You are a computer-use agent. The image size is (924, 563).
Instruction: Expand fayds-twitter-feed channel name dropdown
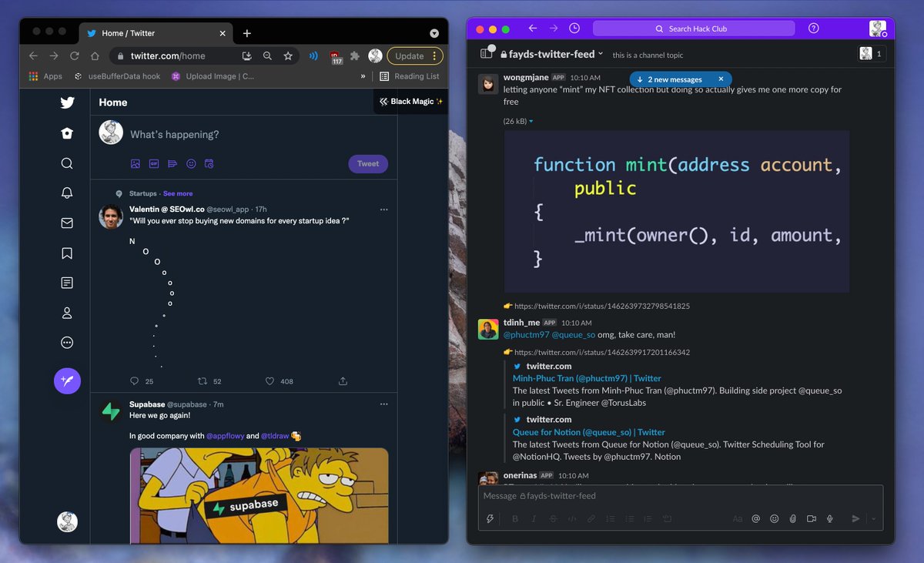coord(601,54)
